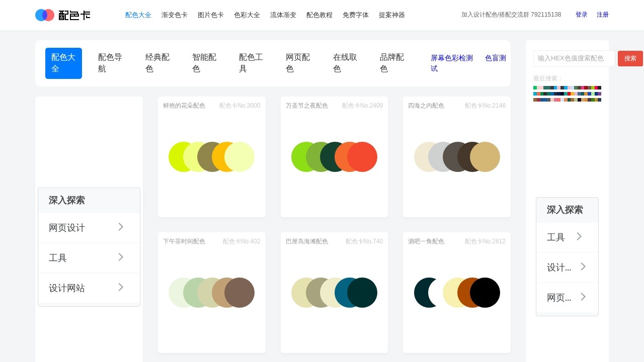The image size is (644, 362).
Task: Expand the 网页设计 chevron in left panel
Action: click(x=121, y=227)
